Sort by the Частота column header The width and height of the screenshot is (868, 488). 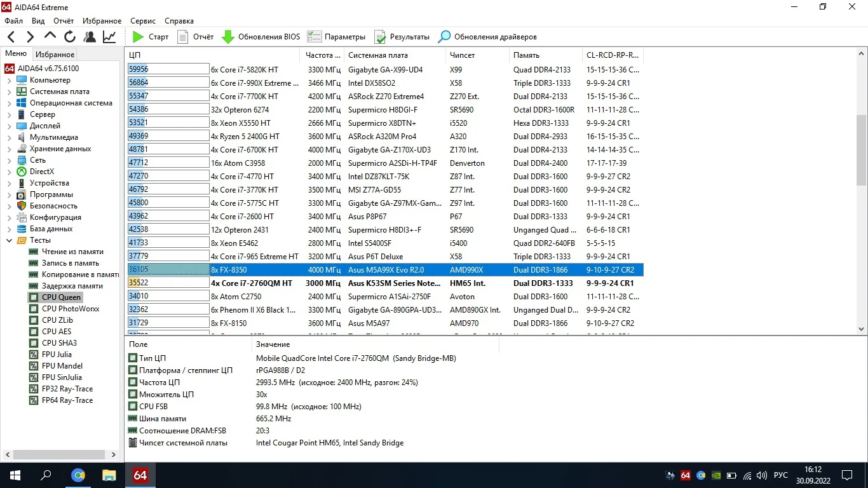coord(322,55)
